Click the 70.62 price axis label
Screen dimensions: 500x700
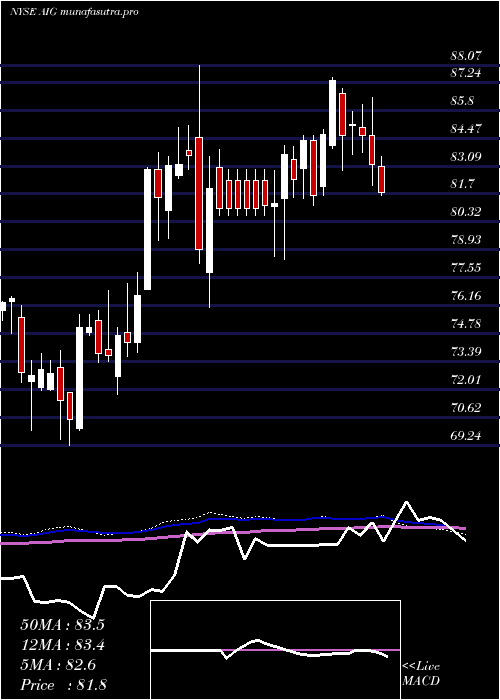[x=466, y=408]
